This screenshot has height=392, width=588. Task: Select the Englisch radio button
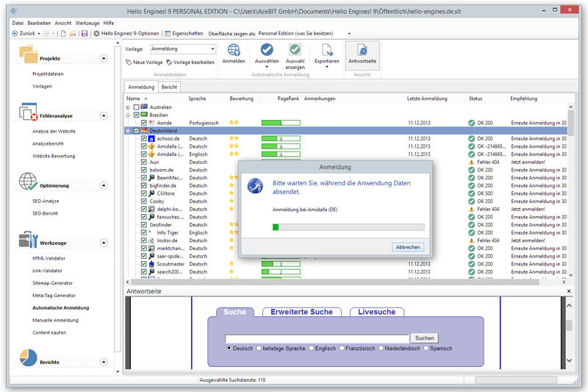tap(311, 348)
